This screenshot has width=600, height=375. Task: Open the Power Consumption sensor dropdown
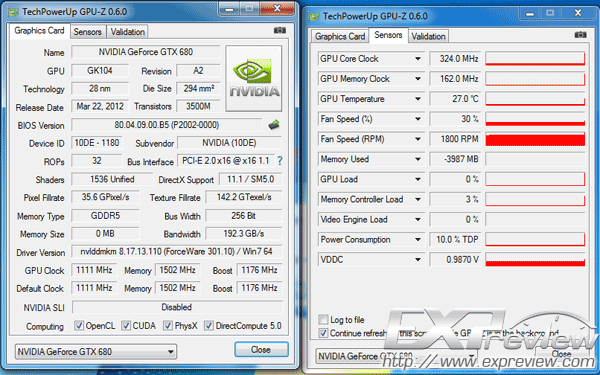418,240
